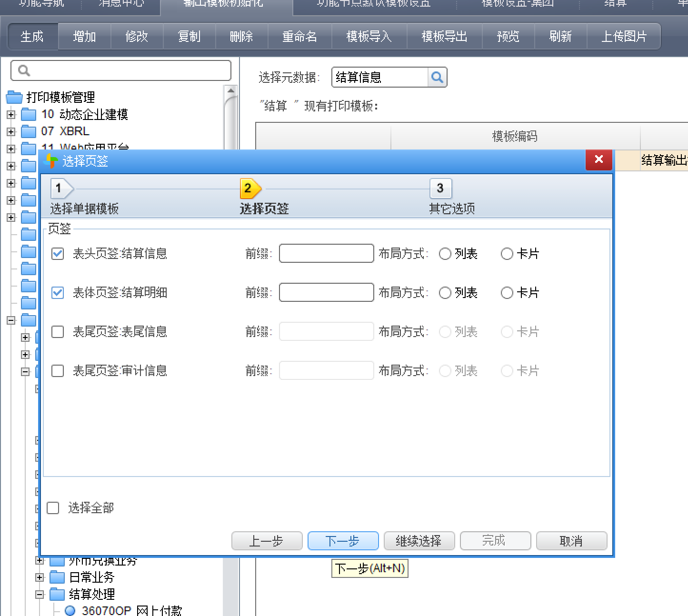Click the 前缀 input for 结算信息
The image size is (688, 616).
click(x=326, y=253)
